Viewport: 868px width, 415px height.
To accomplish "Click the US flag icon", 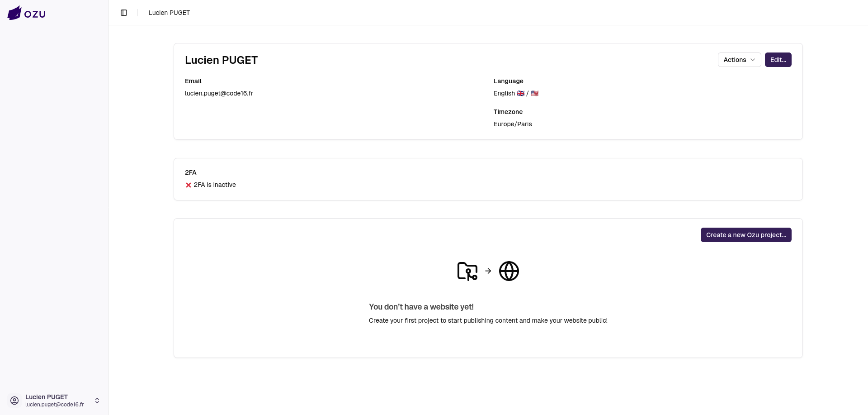I will pyautogui.click(x=534, y=93).
